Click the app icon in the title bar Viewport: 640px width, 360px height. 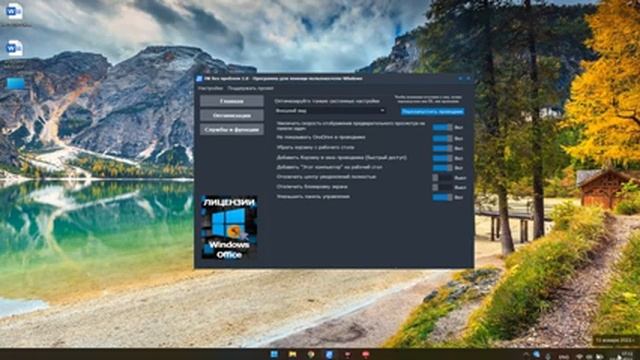click(x=200, y=78)
